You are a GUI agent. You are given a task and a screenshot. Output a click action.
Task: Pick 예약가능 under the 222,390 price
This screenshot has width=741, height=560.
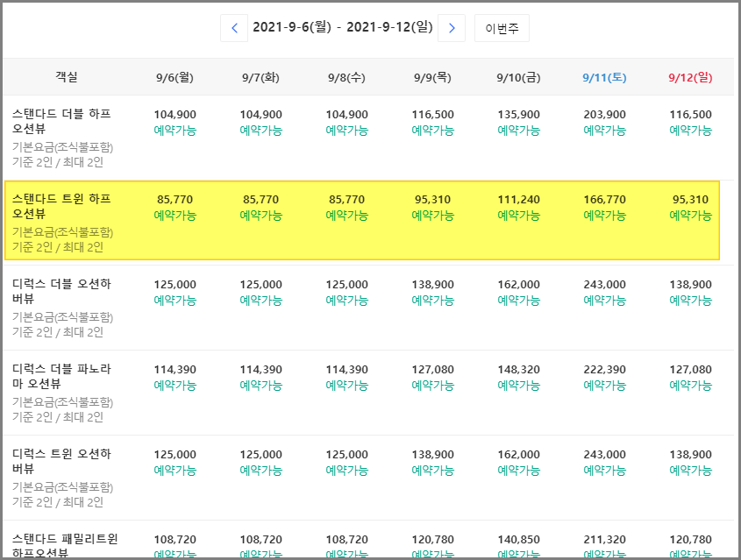point(604,386)
